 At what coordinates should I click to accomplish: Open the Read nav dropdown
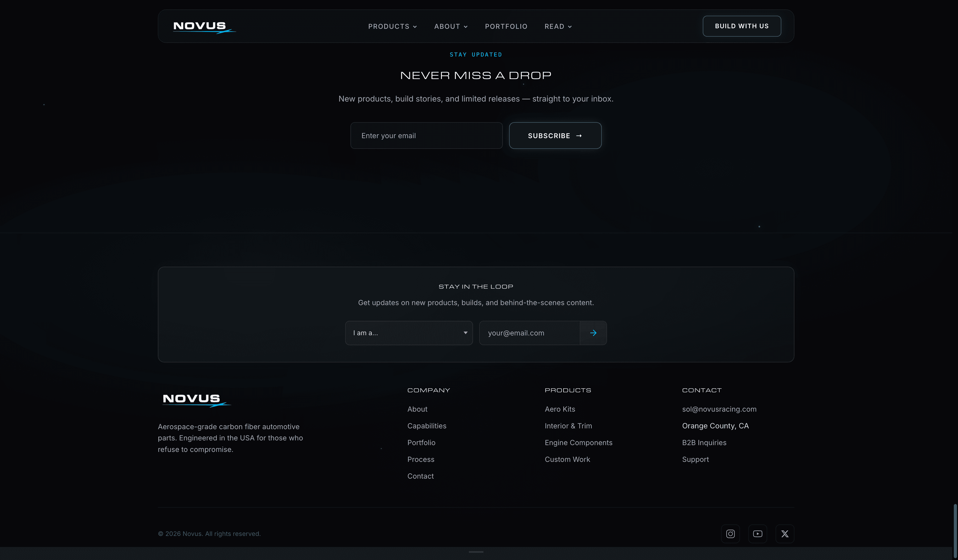click(558, 27)
